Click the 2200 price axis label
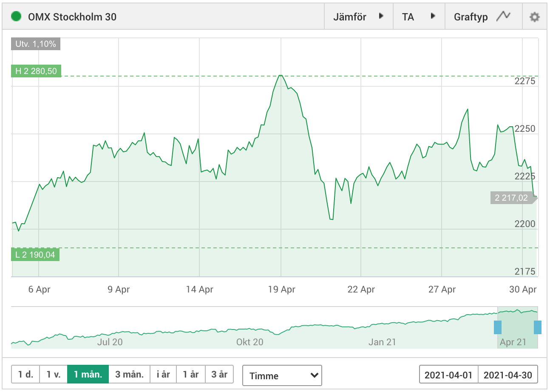The image size is (550, 392). [x=525, y=224]
